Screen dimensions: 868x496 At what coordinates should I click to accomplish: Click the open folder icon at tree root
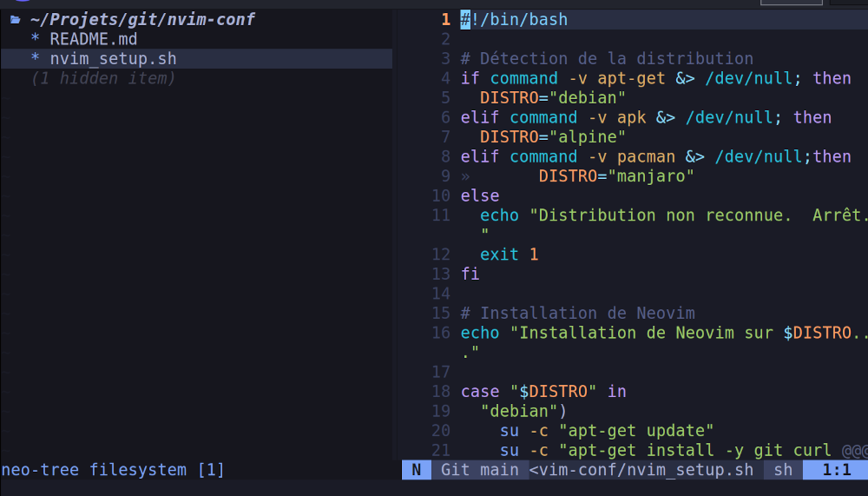pyautogui.click(x=15, y=20)
